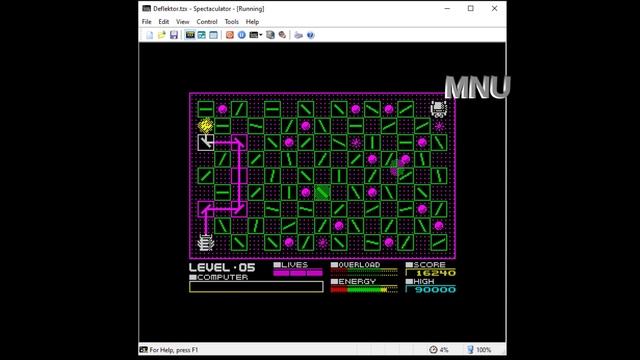Maximize the Spectaculator window
This screenshot has width=640, height=360.
click(x=471, y=9)
